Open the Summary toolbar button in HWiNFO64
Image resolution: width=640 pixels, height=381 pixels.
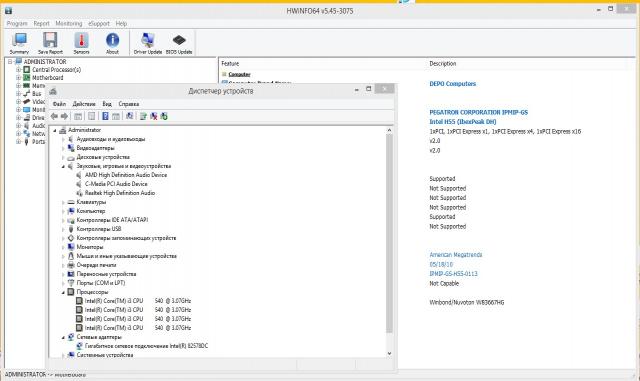(19, 43)
